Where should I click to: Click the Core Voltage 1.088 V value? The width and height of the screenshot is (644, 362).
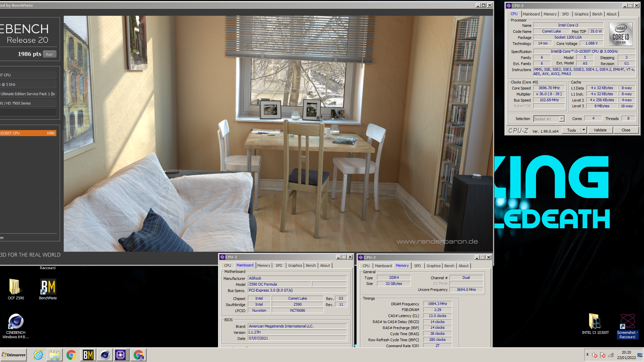pyautogui.click(x=591, y=43)
